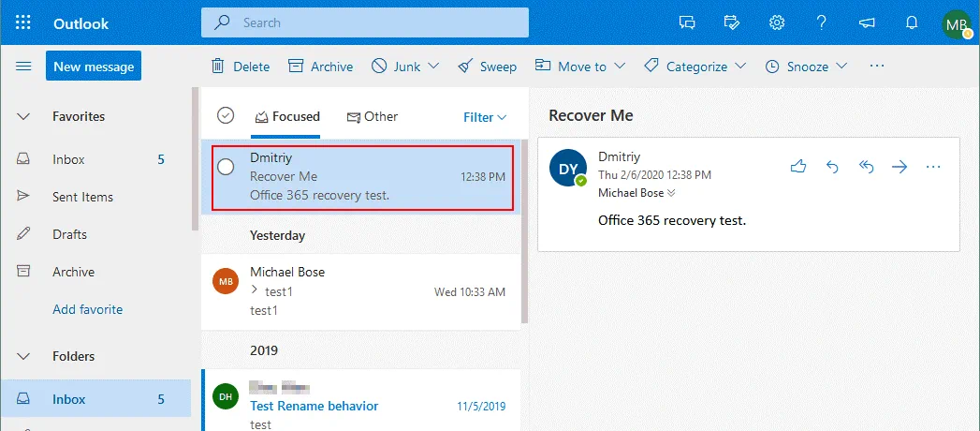The width and height of the screenshot is (980, 431).
Task: Open more toolbar commands ellipsis
Action: (877, 66)
